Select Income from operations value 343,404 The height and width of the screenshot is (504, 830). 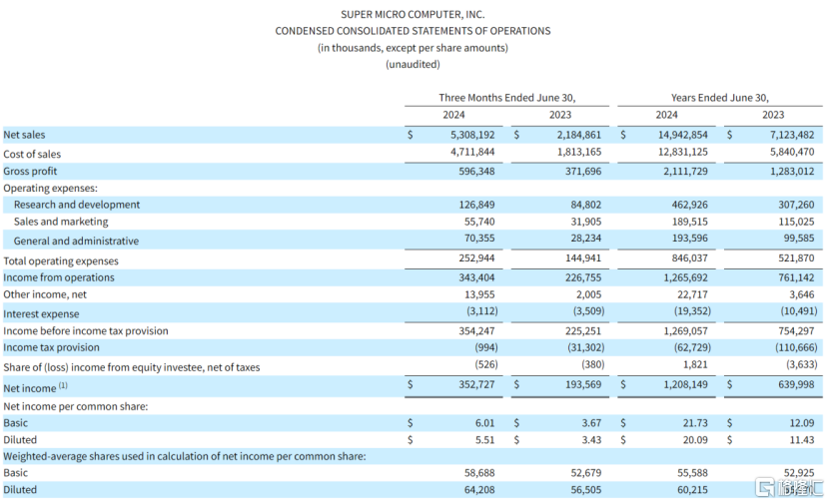click(x=476, y=277)
